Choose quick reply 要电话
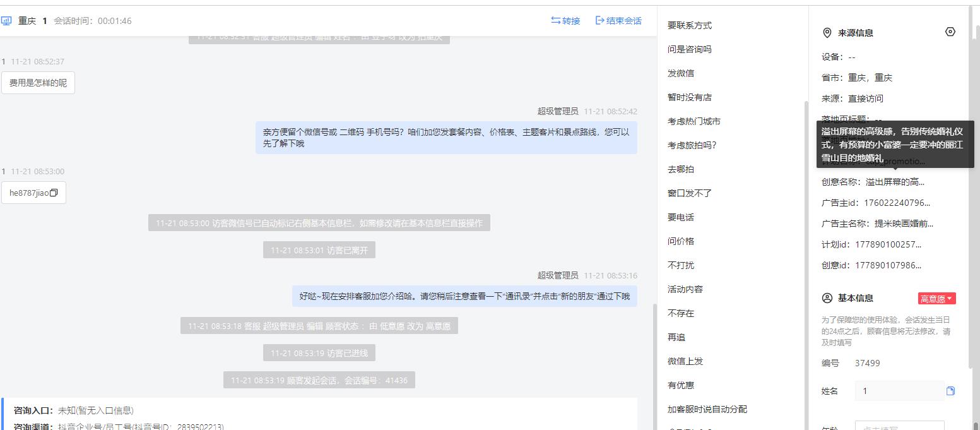This screenshot has width=980, height=430. click(x=681, y=217)
